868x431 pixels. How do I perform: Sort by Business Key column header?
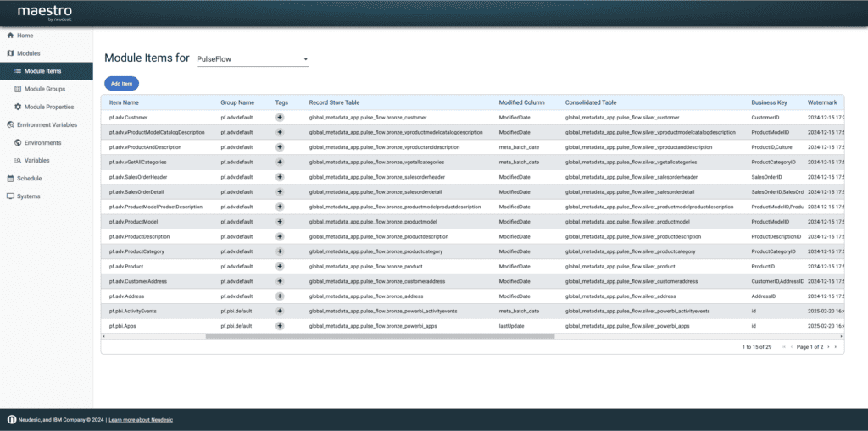[x=769, y=102]
